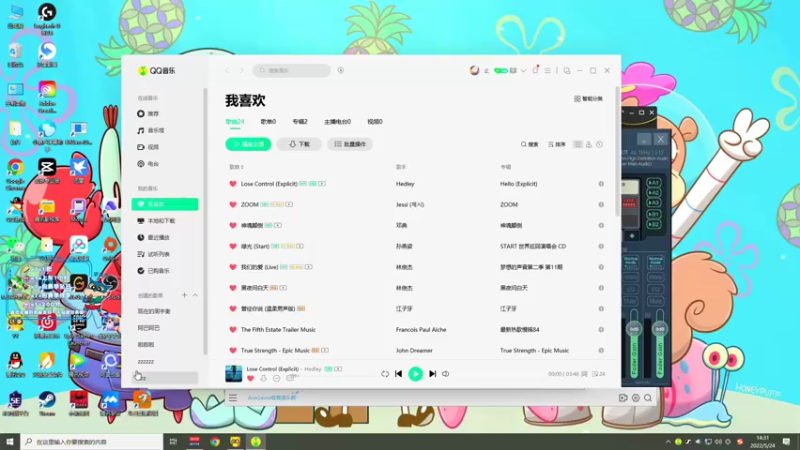Open the 电台 radio section in sidebar
Screen dimensions: 800x450
[x=148, y=164]
